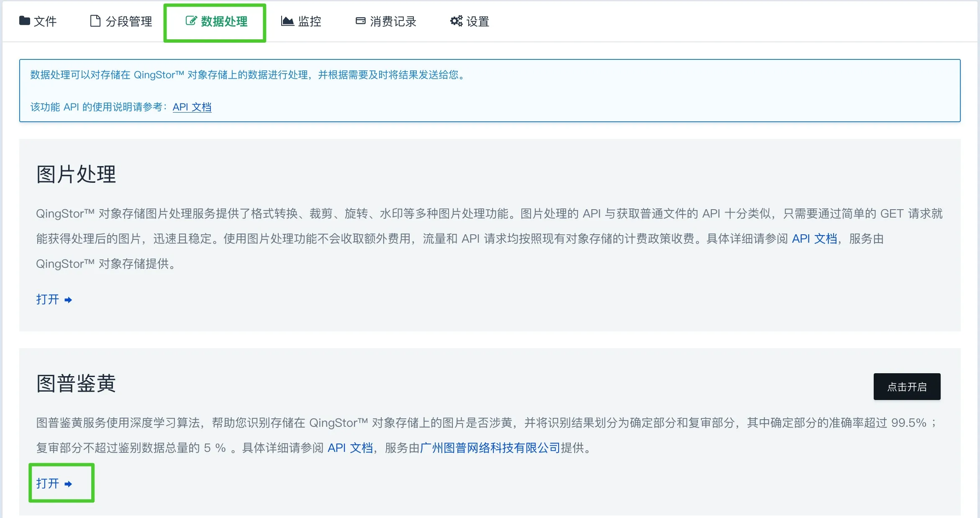Click the arrow icon in 图片处理 section
The width and height of the screenshot is (980, 518).
coord(68,300)
